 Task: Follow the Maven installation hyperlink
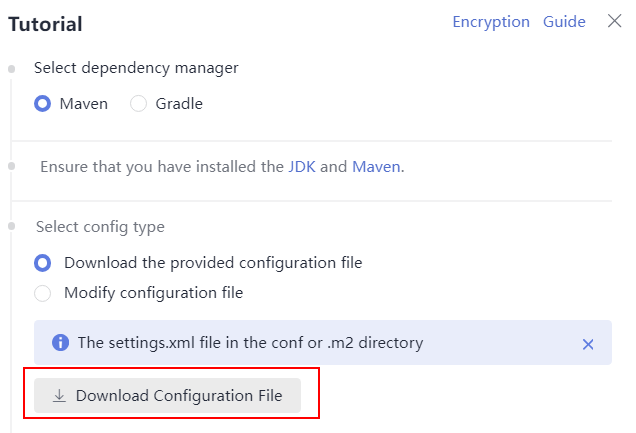point(376,167)
